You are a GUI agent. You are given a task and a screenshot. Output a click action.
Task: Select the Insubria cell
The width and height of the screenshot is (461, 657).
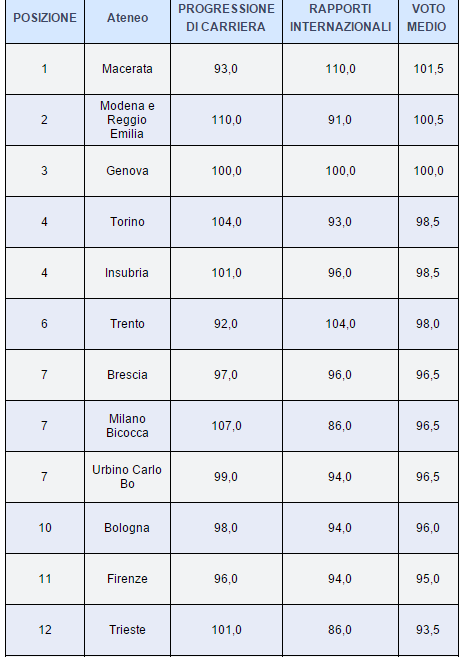127,273
